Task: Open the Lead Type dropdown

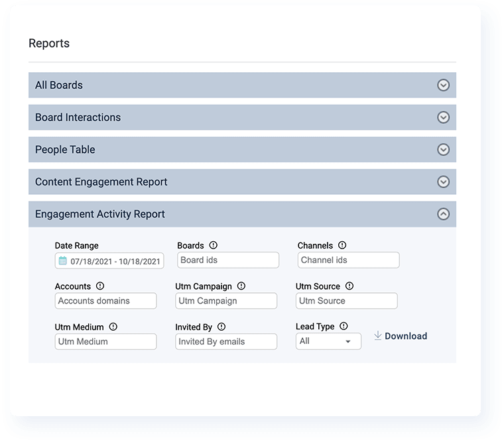Action: (x=328, y=341)
